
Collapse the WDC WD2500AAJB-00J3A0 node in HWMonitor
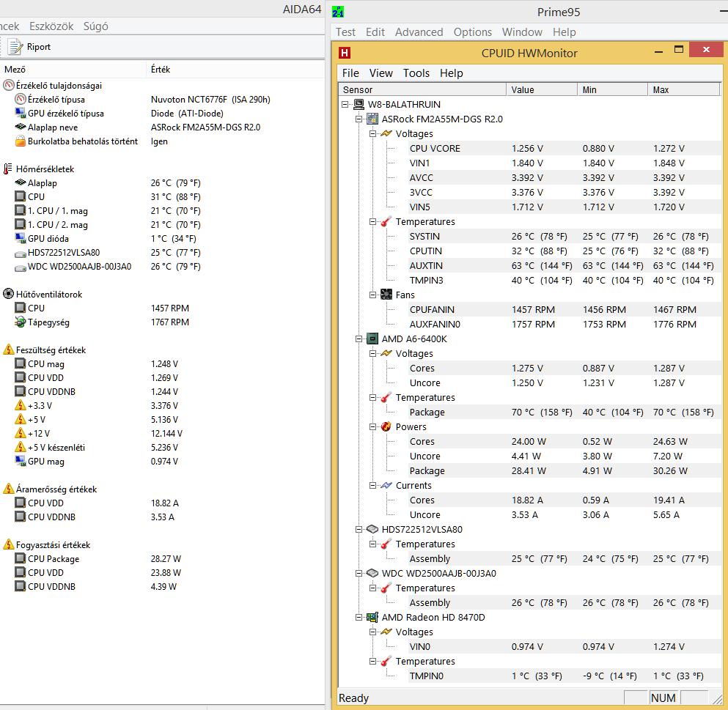tap(359, 573)
